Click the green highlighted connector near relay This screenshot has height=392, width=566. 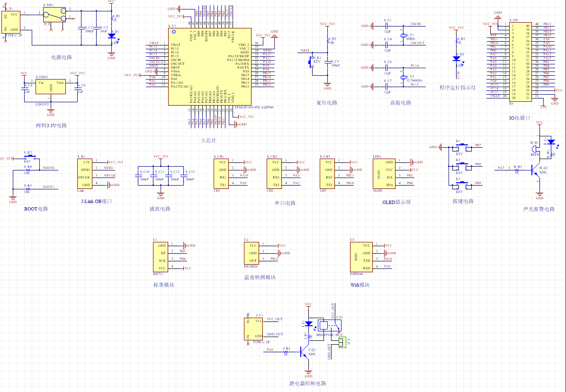tap(342, 342)
